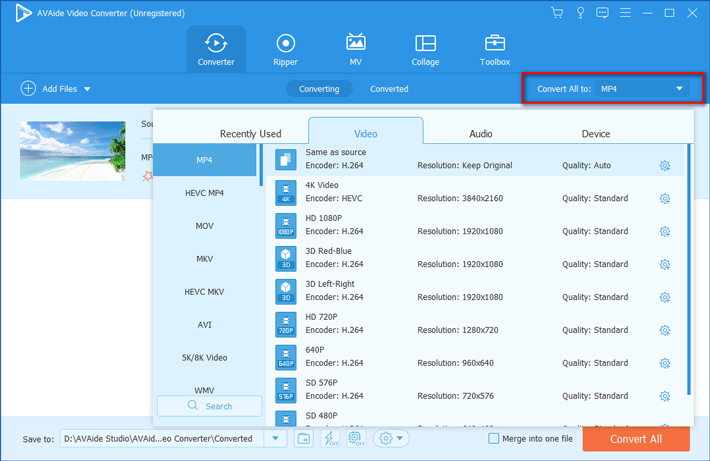Open custom profile settings for HD 1080P
Viewport: 710px width, 461px height.
point(665,232)
